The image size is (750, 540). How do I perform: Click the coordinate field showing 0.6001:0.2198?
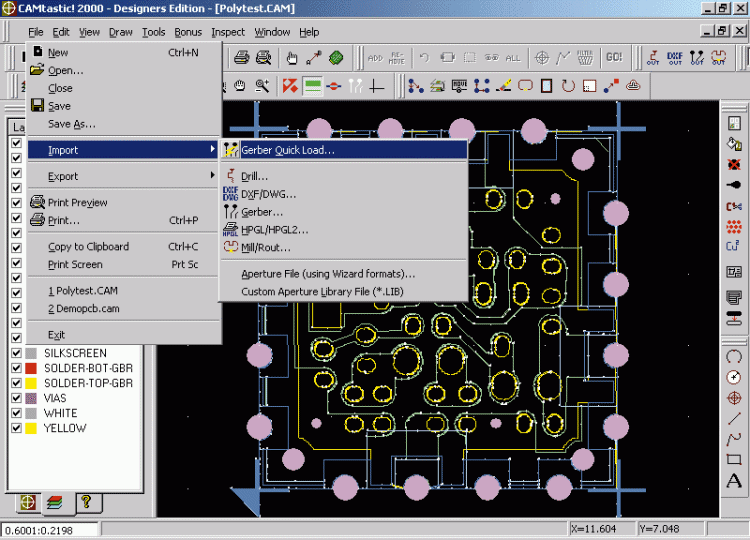(x=51, y=530)
